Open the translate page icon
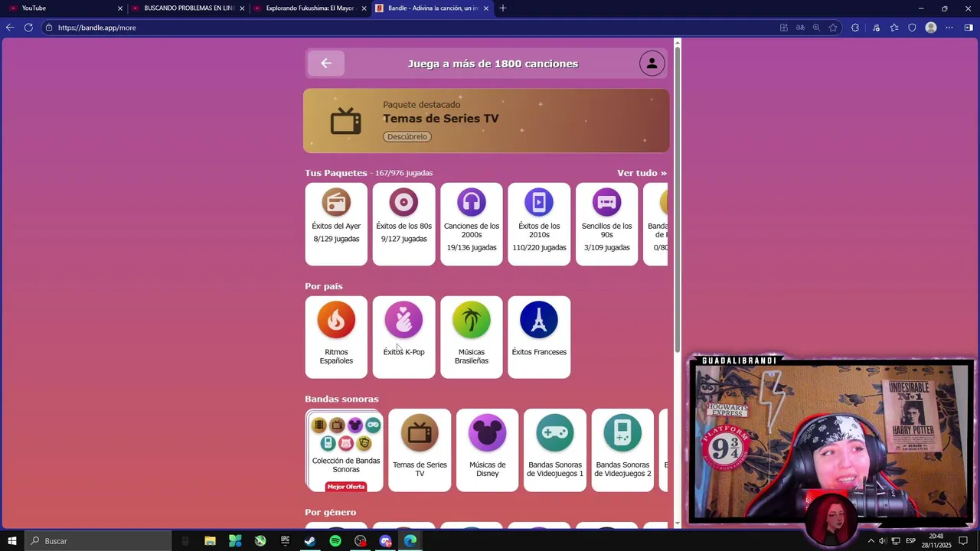This screenshot has width=980, height=551. click(800, 28)
